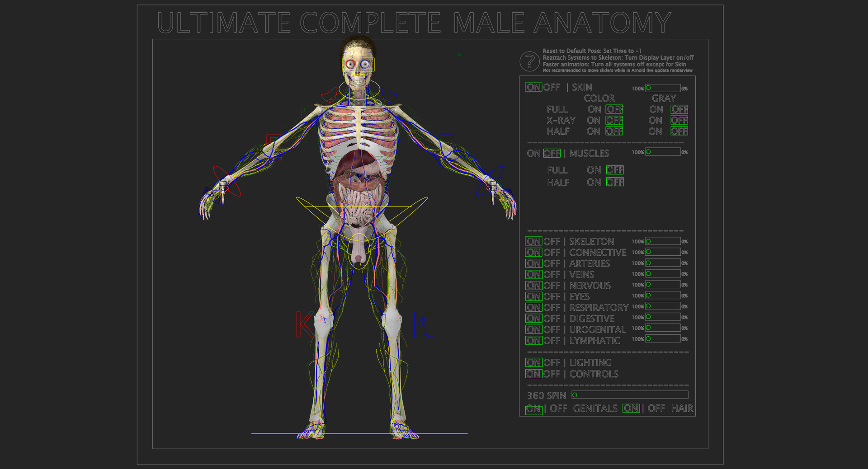Viewport: 868px width, 469px height.
Task: Click the question mark help icon
Action: click(529, 61)
